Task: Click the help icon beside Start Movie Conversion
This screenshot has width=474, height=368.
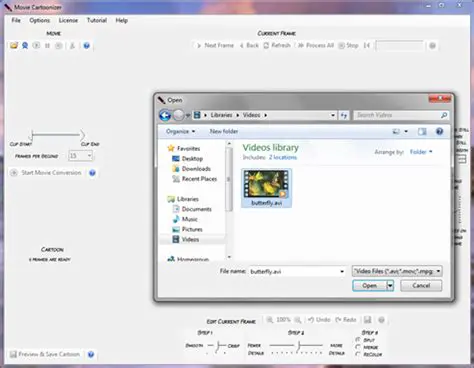Action: [x=92, y=173]
